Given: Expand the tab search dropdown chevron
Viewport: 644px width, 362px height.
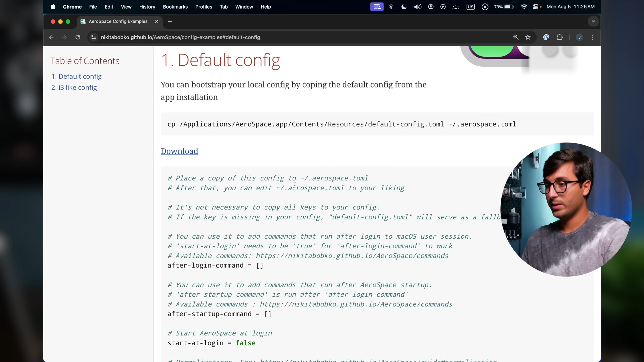Looking at the screenshot, I should tap(593, 21).
